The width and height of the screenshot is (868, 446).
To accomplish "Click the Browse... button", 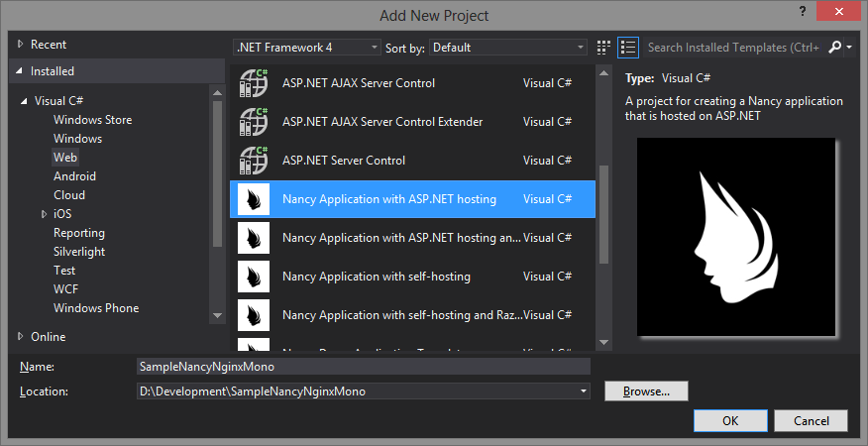I will pos(646,391).
